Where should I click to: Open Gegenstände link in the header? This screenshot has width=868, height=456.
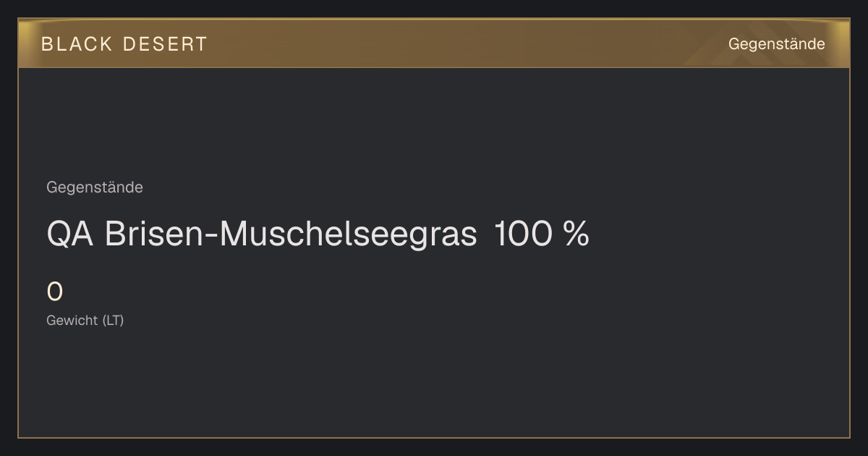pos(776,44)
